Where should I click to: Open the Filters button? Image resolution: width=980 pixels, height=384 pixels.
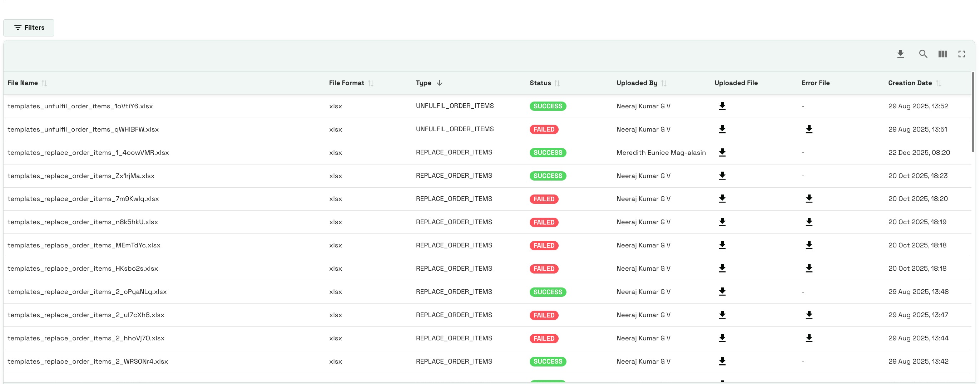click(29, 28)
